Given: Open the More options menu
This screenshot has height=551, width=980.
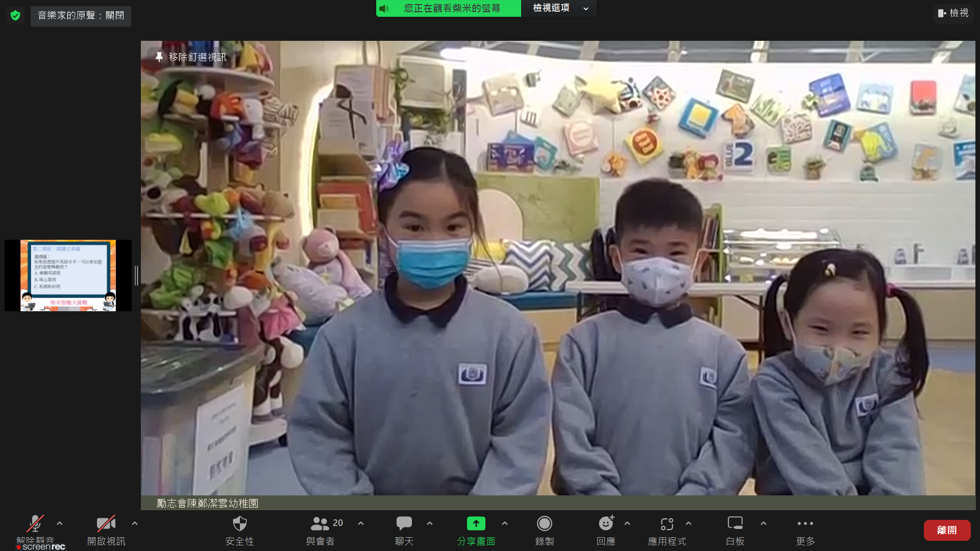Looking at the screenshot, I should click(805, 524).
